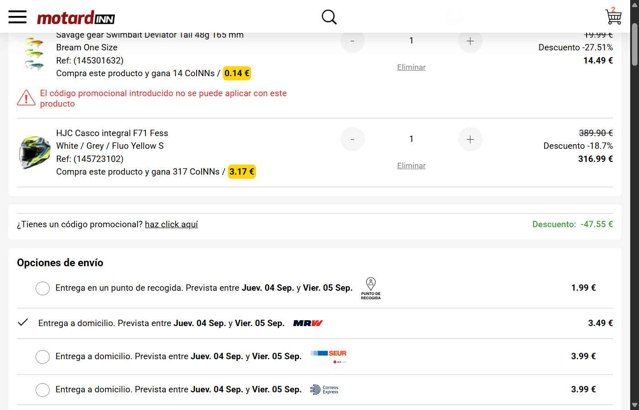Click the Descuento -18.7% label
639x410 pixels.
[x=578, y=146]
